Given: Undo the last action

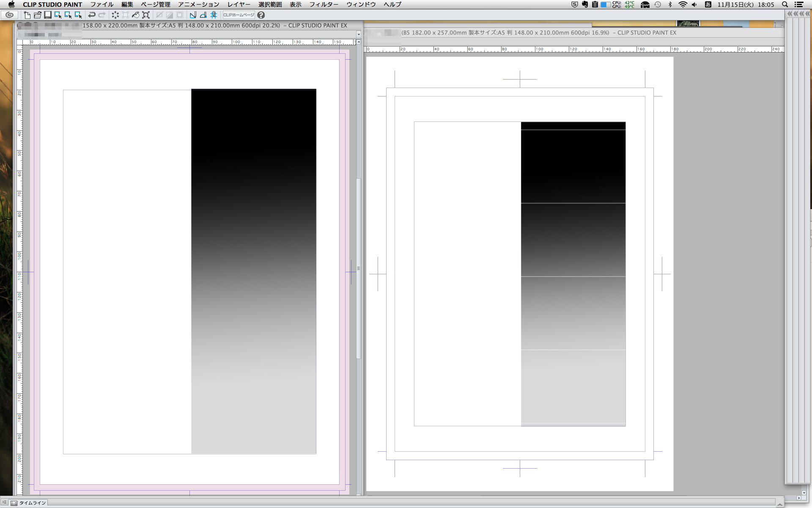Looking at the screenshot, I should click(91, 15).
